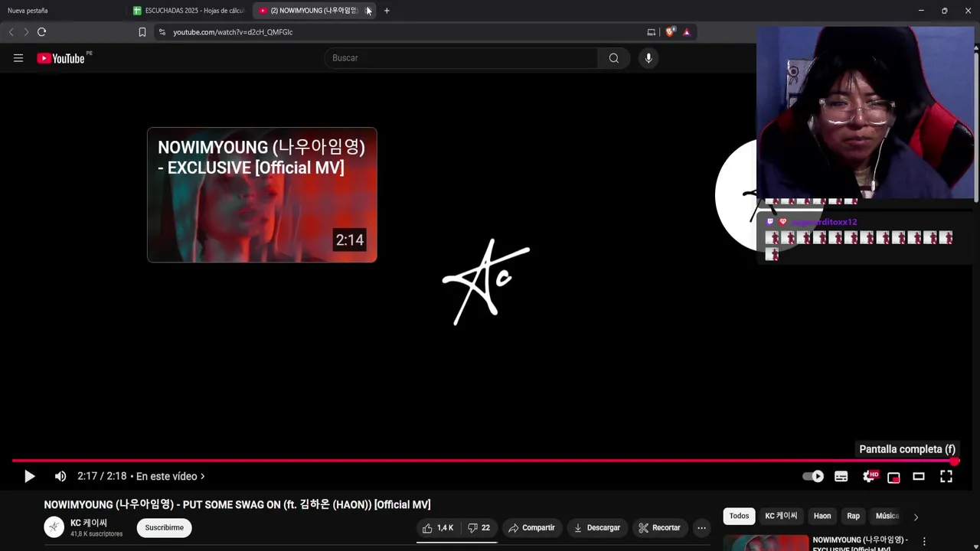This screenshot has width=980, height=551.
Task: Open the Brave Shields lion icon
Action: pyautogui.click(x=670, y=32)
